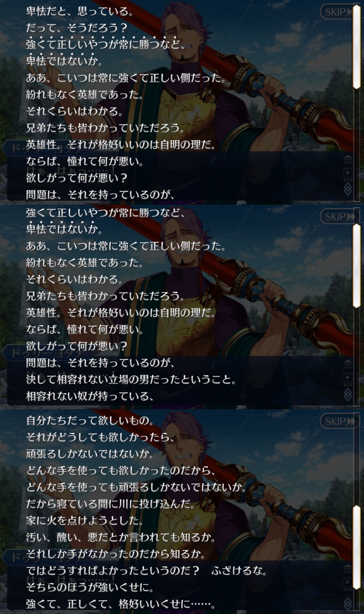The image size is (364, 614).
Task: Open the LOG icon in bottom screenshot
Action: (x=348, y=569)
